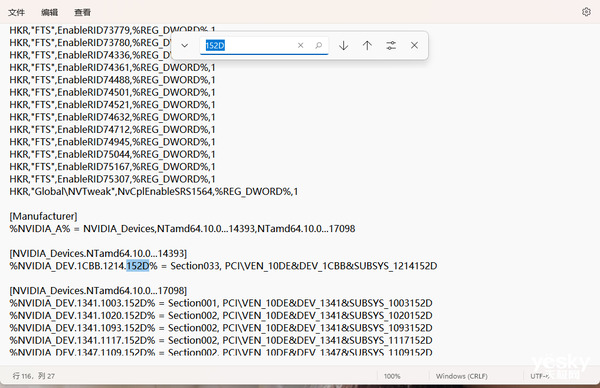The width and height of the screenshot is (600, 388).
Task: Click the magnifier search icon in find box
Action: tap(318, 46)
